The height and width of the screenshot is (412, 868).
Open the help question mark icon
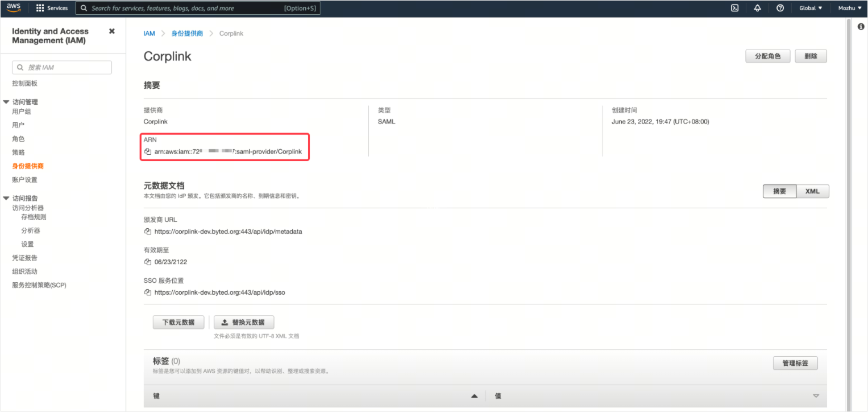click(x=780, y=8)
